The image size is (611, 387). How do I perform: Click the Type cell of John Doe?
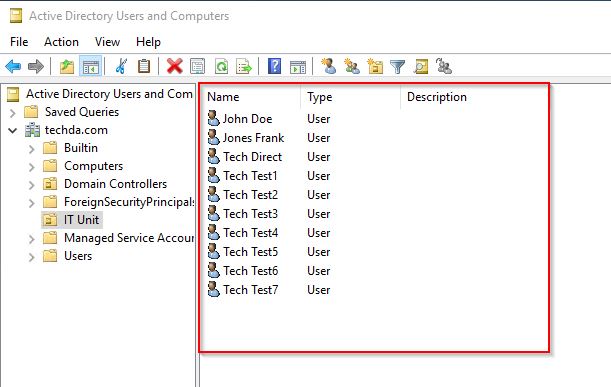click(x=318, y=118)
